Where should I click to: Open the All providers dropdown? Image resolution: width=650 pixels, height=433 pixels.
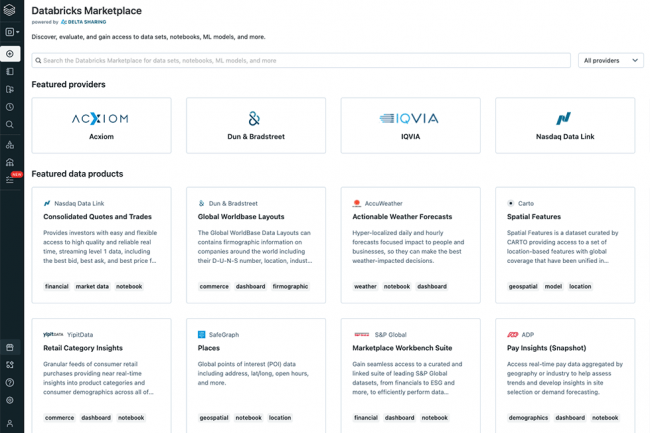[x=611, y=60]
